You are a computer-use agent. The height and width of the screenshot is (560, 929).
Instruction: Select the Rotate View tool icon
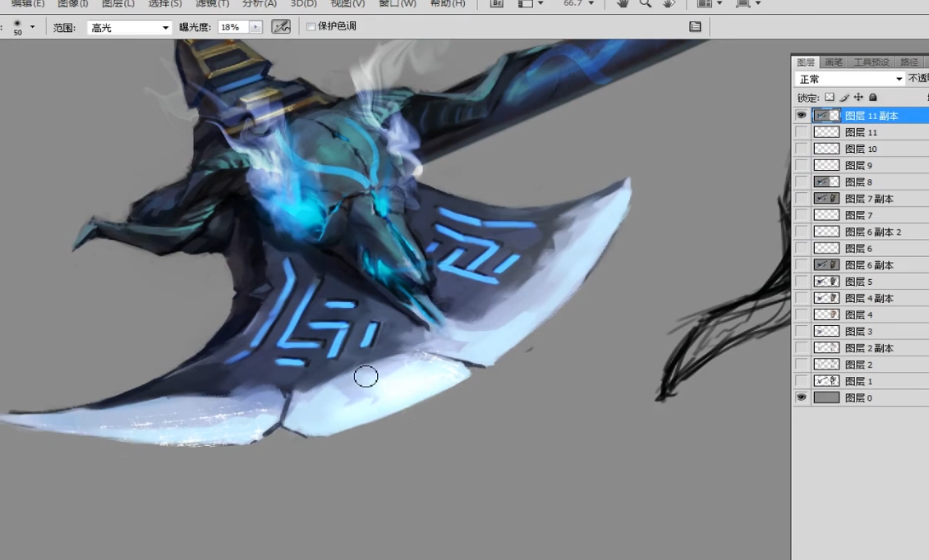tap(669, 3)
